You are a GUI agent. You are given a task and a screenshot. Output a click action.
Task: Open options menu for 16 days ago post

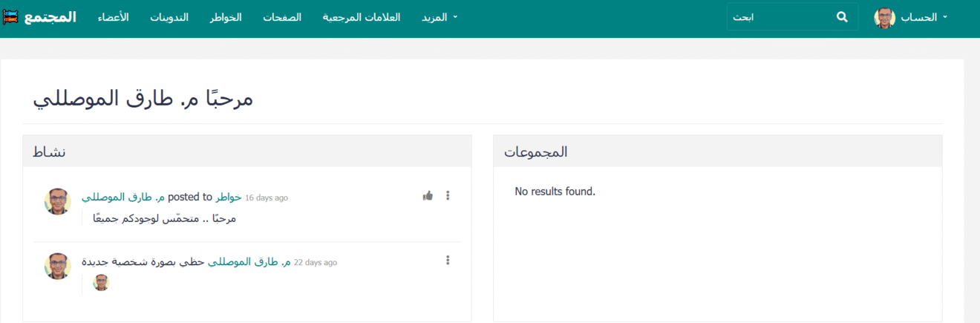(448, 196)
